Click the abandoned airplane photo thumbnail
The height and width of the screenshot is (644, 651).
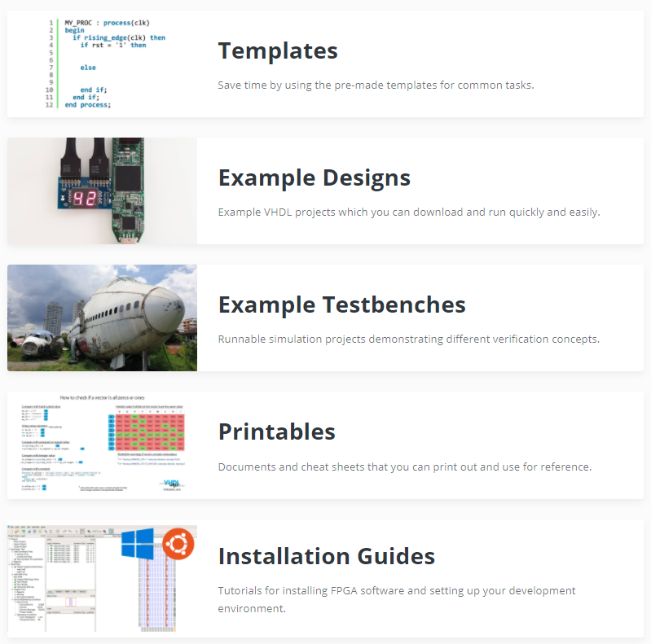[x=102, y=318]
